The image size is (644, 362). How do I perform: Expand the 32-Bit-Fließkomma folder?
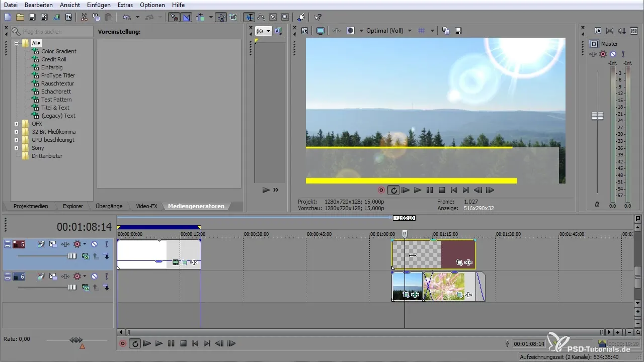pyautogui.click(x=17, y=132)
